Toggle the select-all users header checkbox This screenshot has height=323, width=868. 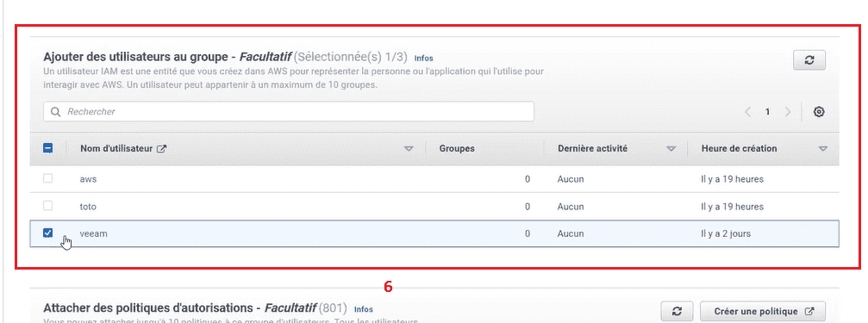[48, 148]
